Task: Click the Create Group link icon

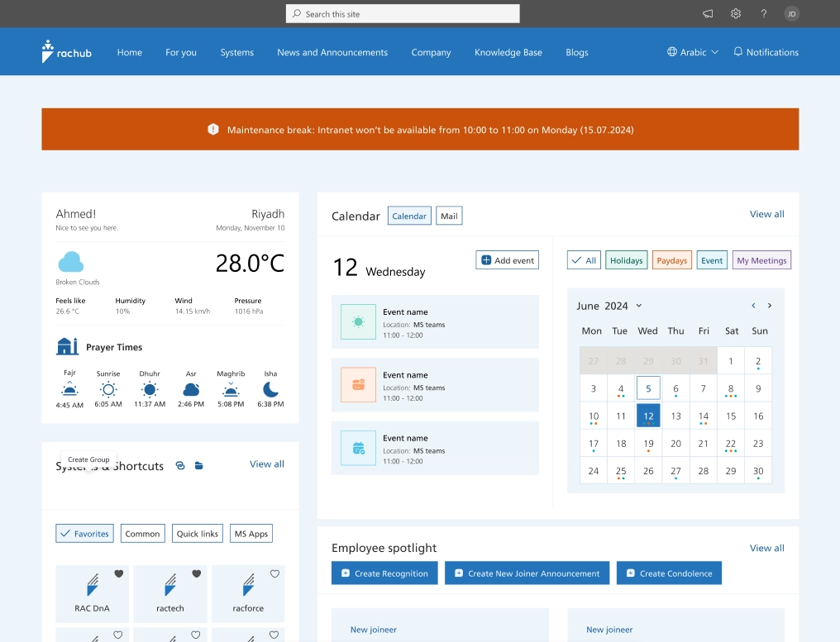Action: 180,465
